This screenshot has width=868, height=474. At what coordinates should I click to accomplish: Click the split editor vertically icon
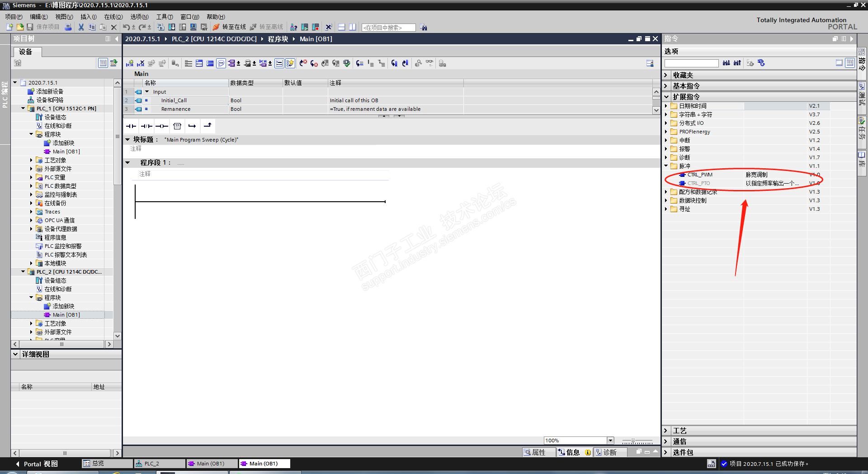point(353,27)
